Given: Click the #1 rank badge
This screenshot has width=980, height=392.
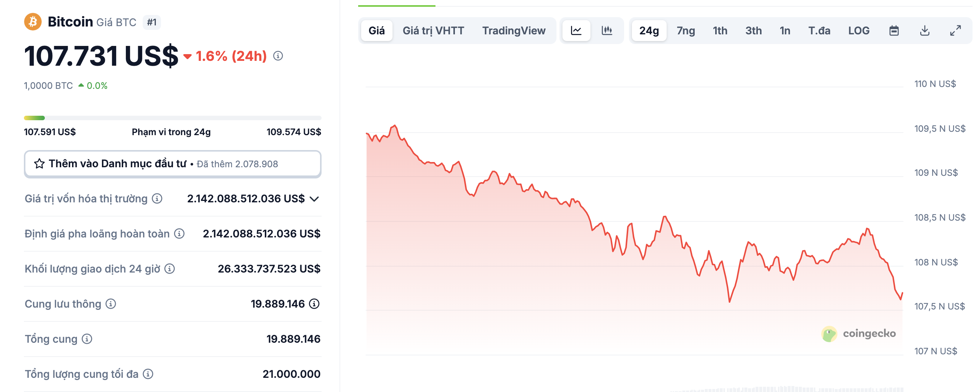Looking at the screenshot, I should point(152,22).
